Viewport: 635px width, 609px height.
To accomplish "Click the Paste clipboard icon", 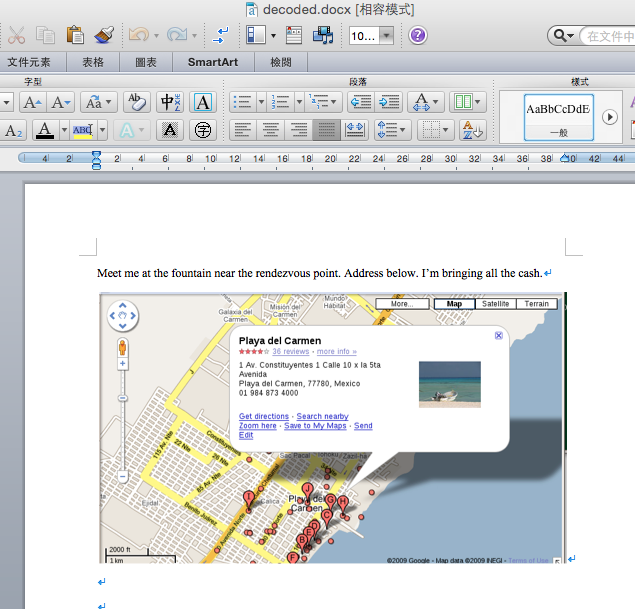I will 75,35.
